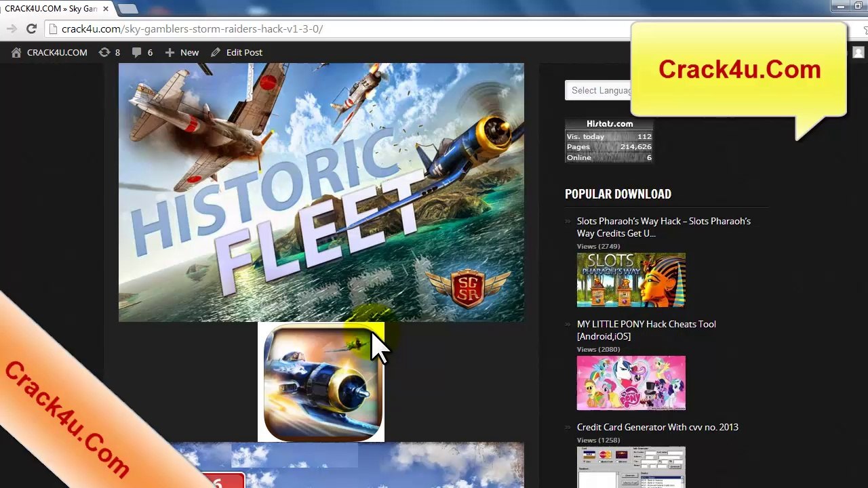The height and width of the screenshot is (488, 868).
Task: Open a new browser tab
Action: coord(128,9)
